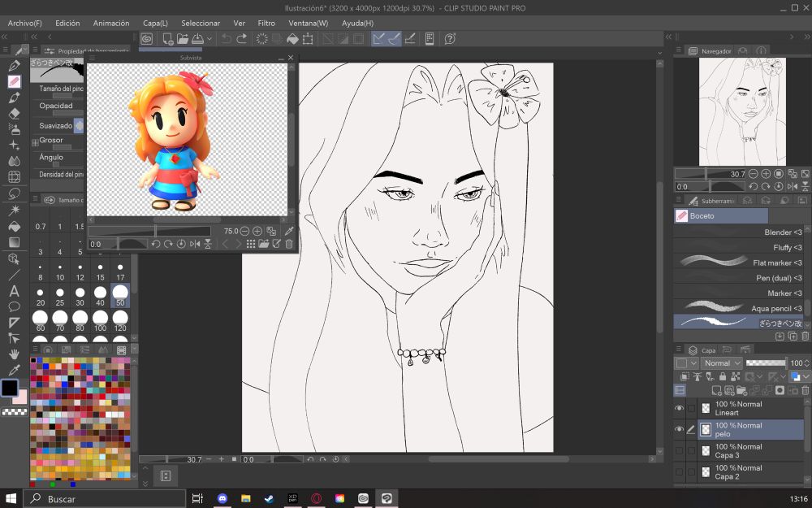Pick the eyedropper in the Sub View panel
The height and width of the screenshot is (508, 812).
(289, 231)
